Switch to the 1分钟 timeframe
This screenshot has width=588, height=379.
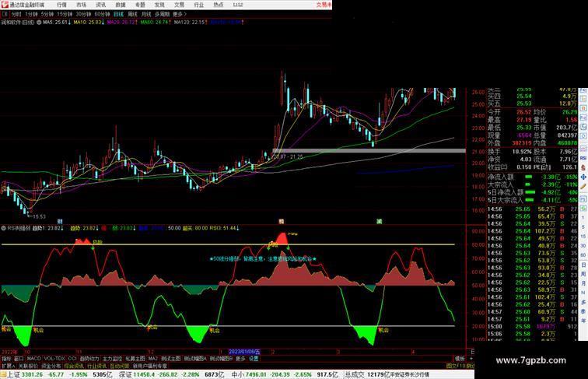point(31,14)
